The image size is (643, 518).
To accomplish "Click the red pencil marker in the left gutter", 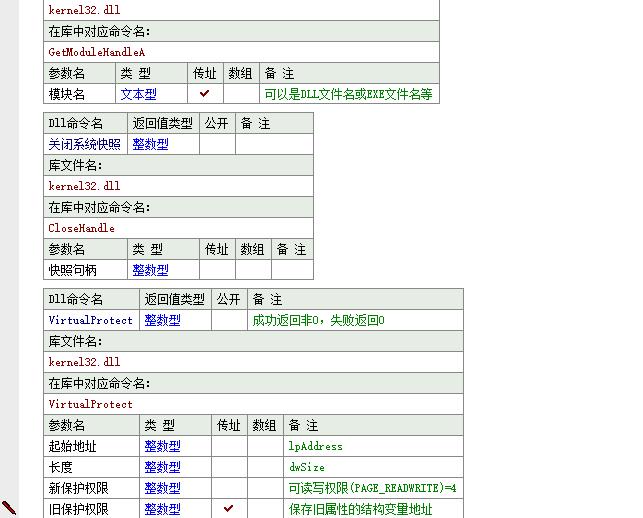I will click(9, 508).
